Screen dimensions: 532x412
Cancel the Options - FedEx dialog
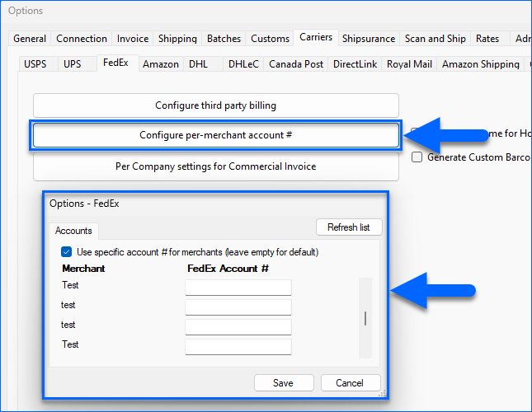click(351, 383)
